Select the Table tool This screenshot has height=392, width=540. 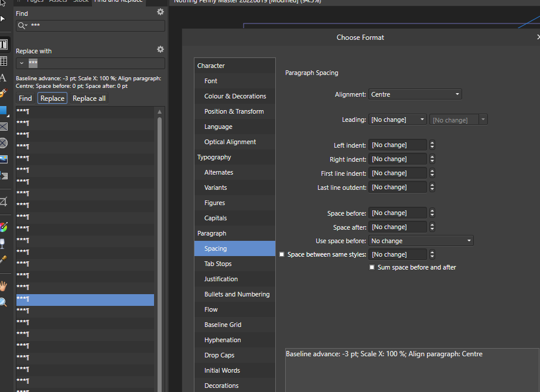tap(4, 60)
